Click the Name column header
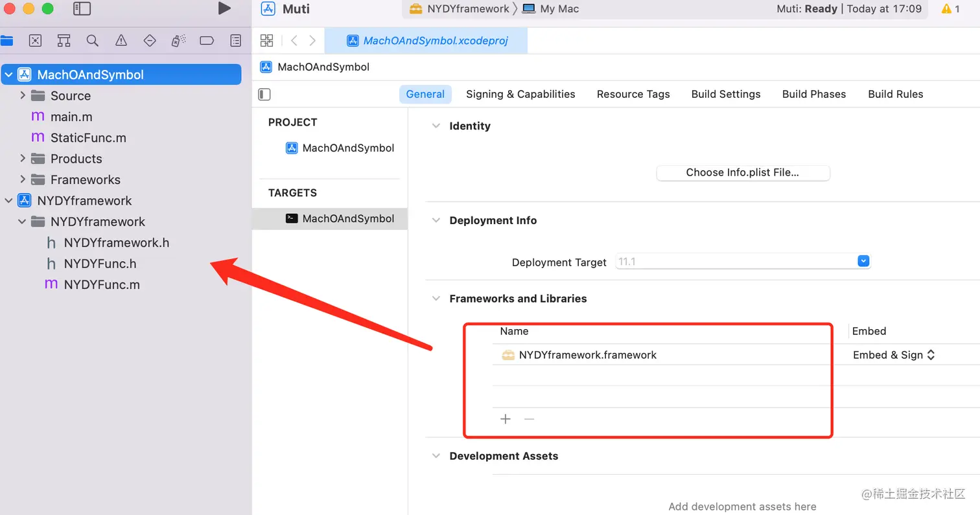The image size is (980, 515). pyautogui.click(x=514, y=331)
